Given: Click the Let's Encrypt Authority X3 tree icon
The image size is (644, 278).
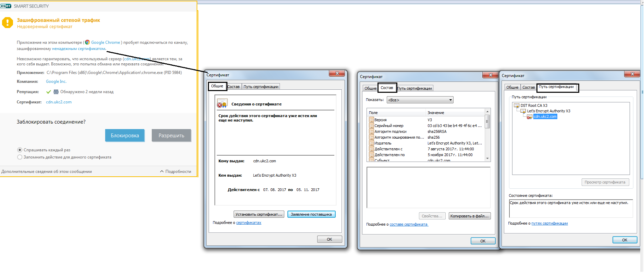Looking at the screenshot, I should pos(523,111).
